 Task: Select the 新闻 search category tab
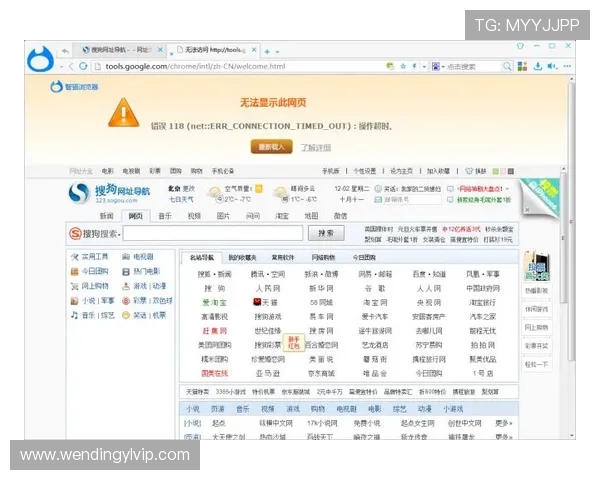[x=106, y=216]
